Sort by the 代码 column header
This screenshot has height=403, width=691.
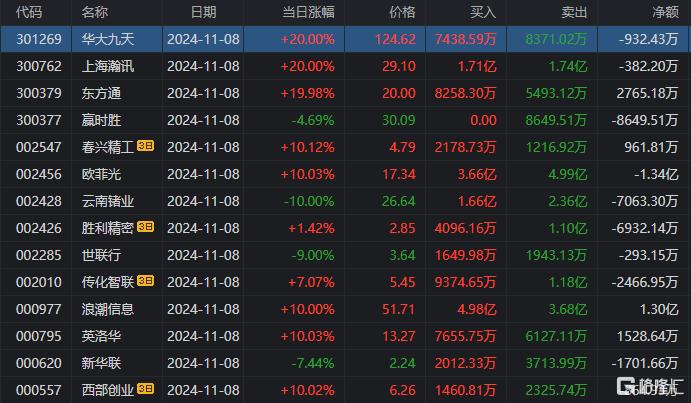point(29,12)
